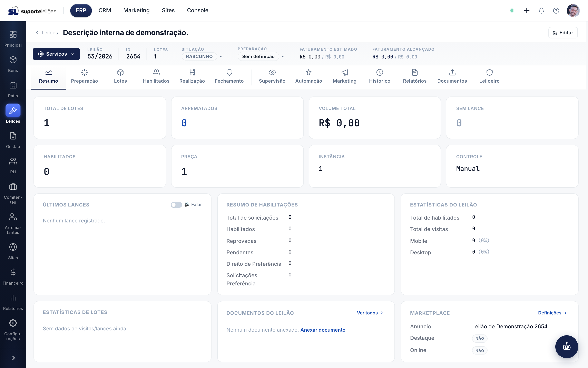Open the chatbot assistant button
588x368 pixels.
coord(566,346)
